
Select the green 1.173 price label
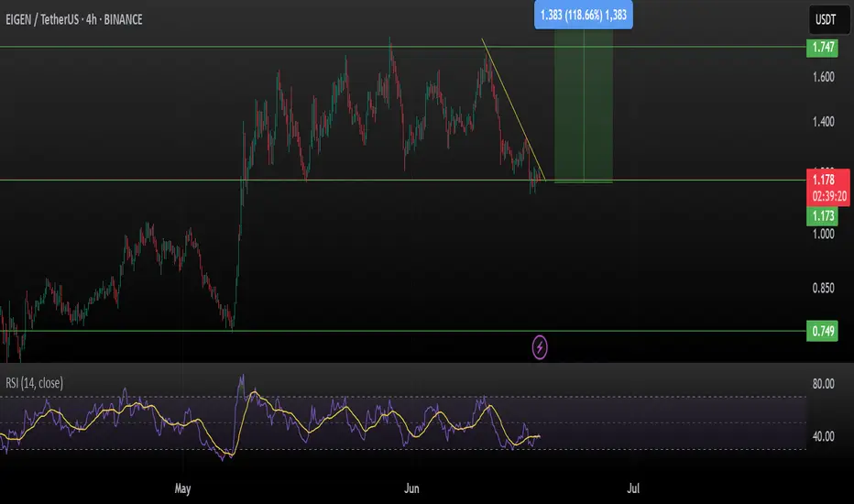click(x=823, y=215)
